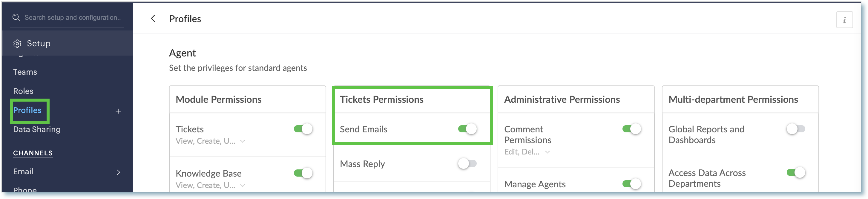Expand Tickets View, Create permissions dropdown
This screenshot has height=199, width=868.
tap(243, 141)
